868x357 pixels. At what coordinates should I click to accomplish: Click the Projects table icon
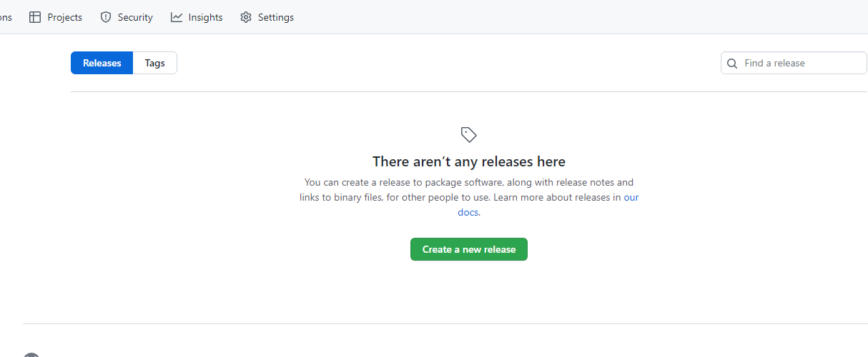[x=35, y=17]
